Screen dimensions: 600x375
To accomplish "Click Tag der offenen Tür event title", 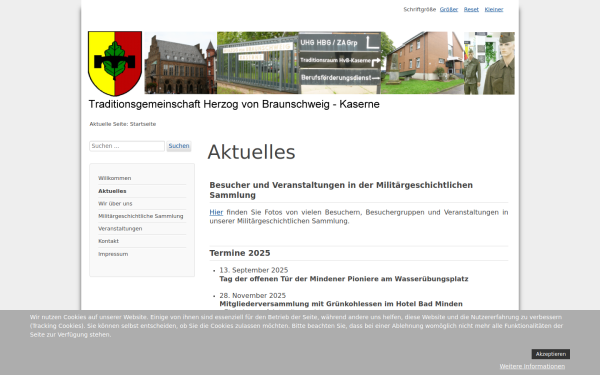I will pos(344,279).
